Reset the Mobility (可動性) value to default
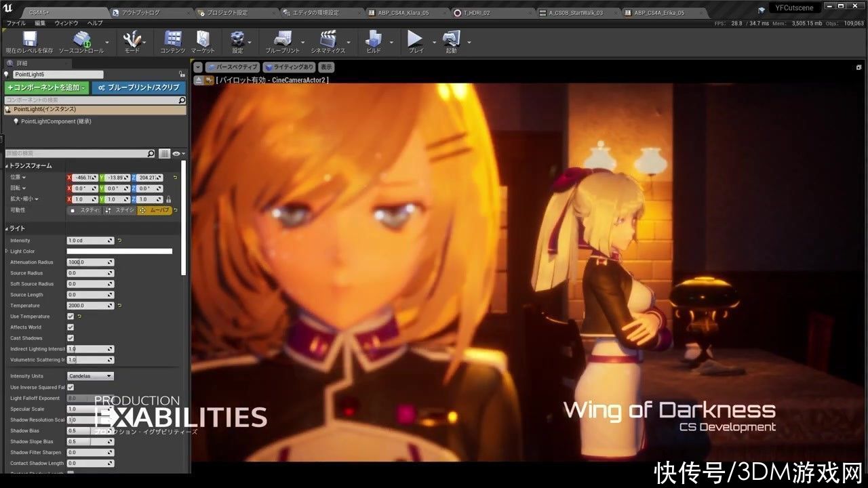The height and width of the screenshot is (488, 868). (175, 210)
